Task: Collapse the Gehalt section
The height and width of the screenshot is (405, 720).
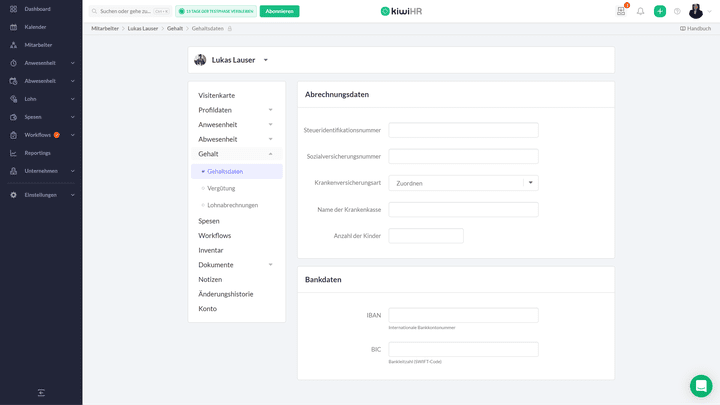Action: pos(236,154)
